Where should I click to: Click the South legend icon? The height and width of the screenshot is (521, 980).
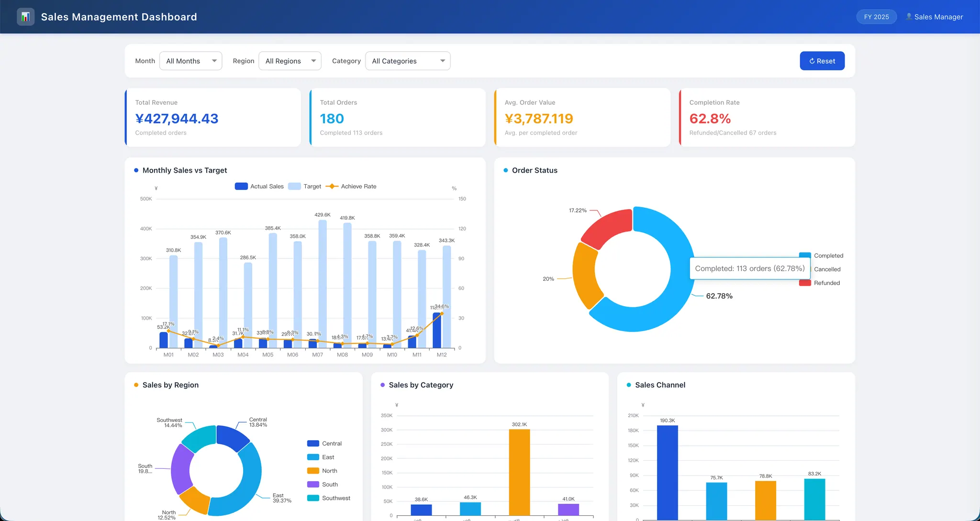pyautogui.click(x=313, y=485)
